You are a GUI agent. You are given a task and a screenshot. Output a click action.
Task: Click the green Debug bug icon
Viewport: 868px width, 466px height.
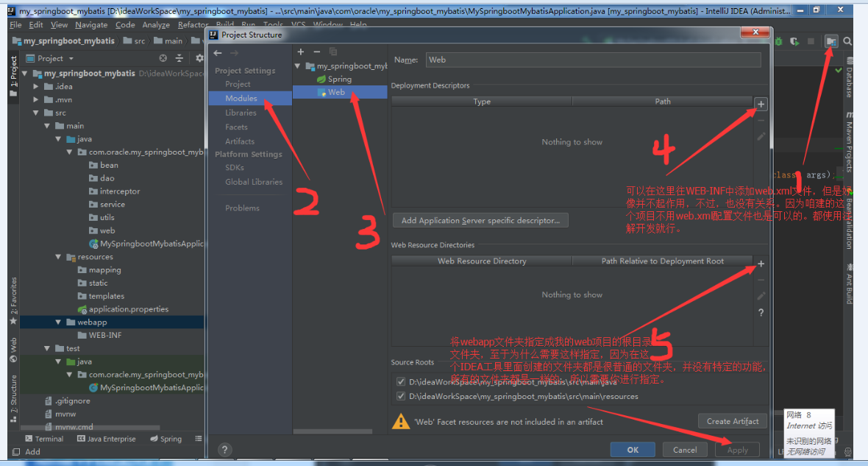click(x=779, y=41)
